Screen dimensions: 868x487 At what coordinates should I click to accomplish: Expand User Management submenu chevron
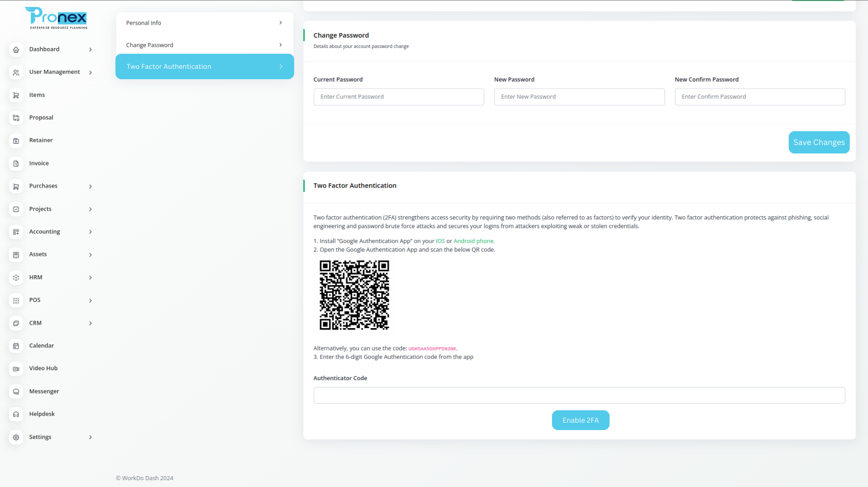91,72
